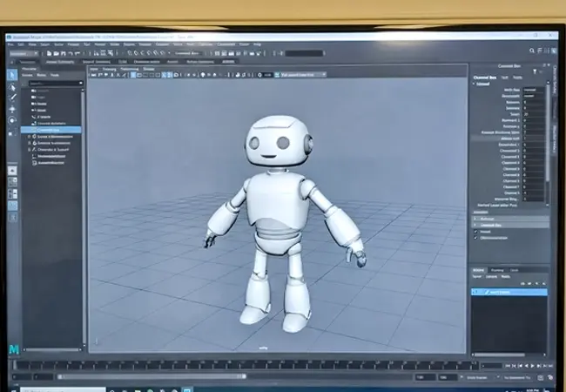Go to start of playback range
The image size is (566, 392).
coord(508,366)
